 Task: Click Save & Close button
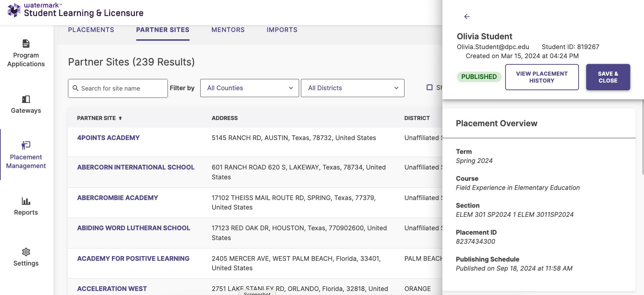click(608, 77)
